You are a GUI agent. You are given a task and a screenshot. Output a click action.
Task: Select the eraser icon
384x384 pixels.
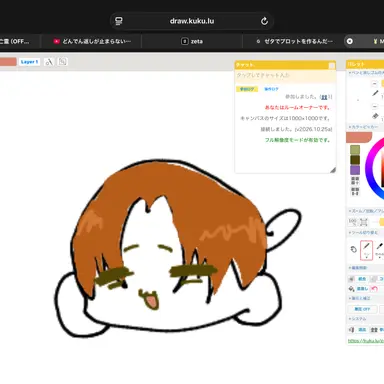(x=375, y=116)
